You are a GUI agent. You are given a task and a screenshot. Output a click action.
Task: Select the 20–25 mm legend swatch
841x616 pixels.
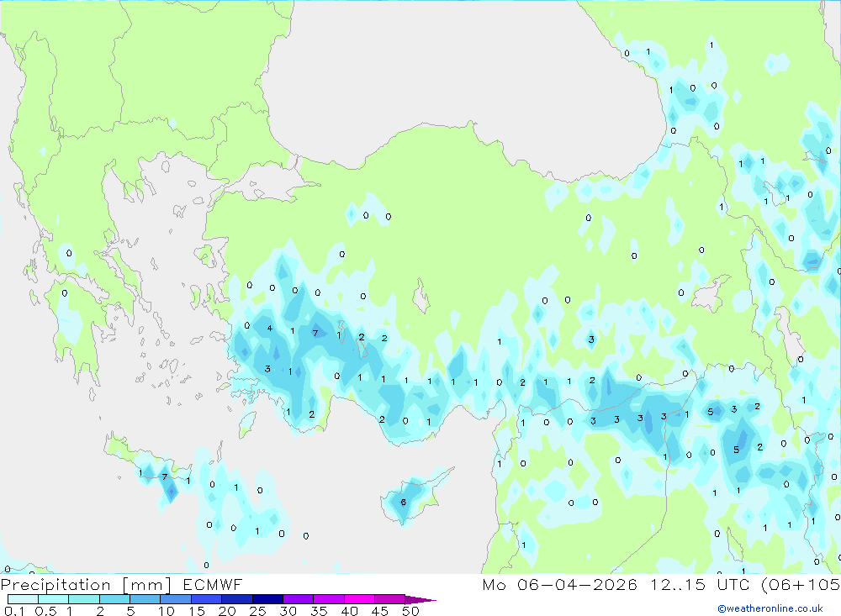point(237,599)
